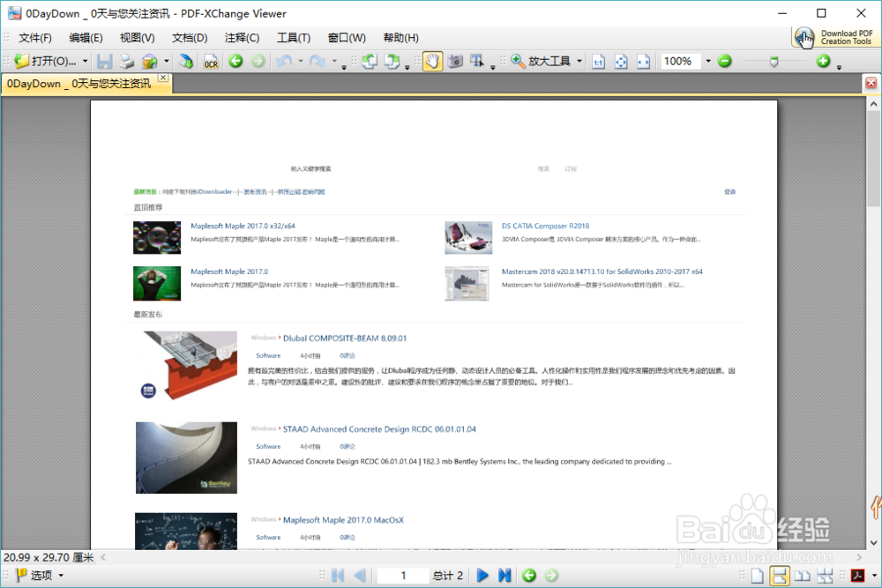The width and height of the screenshot is (882, 588).
Task: Open the 文件(F) menu
Action: (x=35, y=38)
